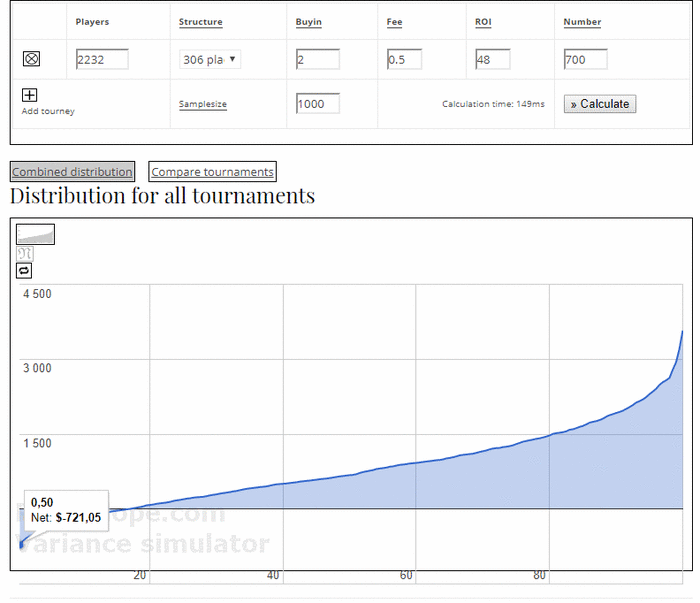The height and width of the screenshot is (603, 700).
Task: Click the 1 500 y-axis label
Action: pyautogui.click(x=38, y=443)
